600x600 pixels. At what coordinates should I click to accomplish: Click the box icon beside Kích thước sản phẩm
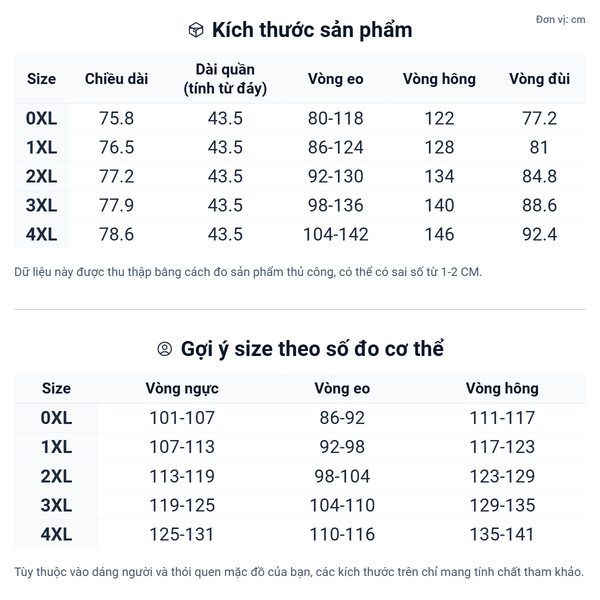[196, 30]
